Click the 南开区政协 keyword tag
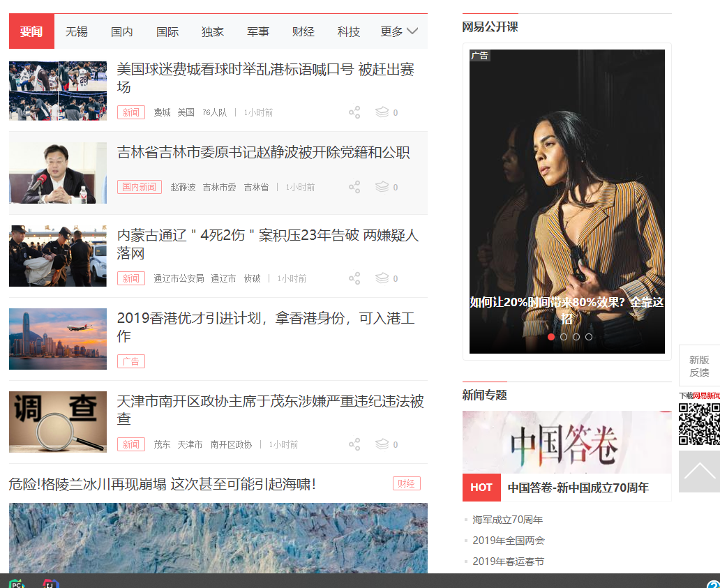720x588 pixels. coord(231,445)
